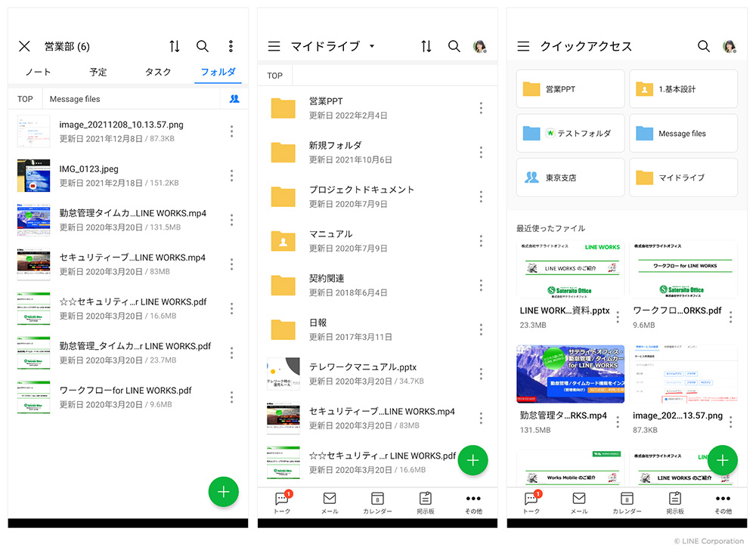Open メール in クイックアクセス bottom bar
This screenshot has width=756, height=550.
(x=579, y=503)
